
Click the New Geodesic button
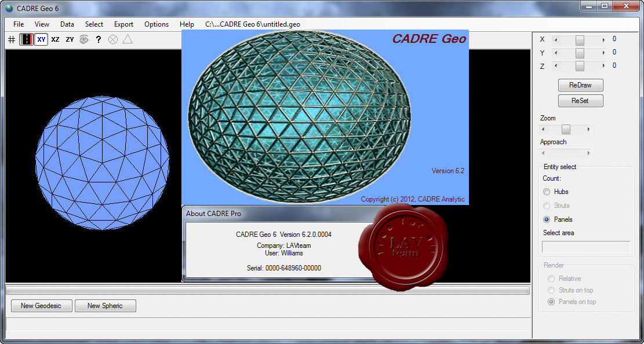tap(41, 306)
